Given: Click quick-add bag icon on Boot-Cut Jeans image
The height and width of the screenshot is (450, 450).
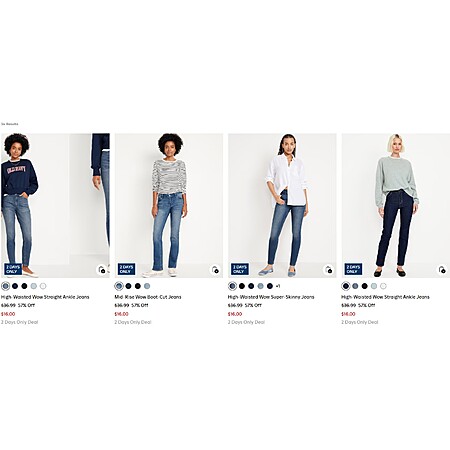Looking at the screenshot, I should pos(215,269).
